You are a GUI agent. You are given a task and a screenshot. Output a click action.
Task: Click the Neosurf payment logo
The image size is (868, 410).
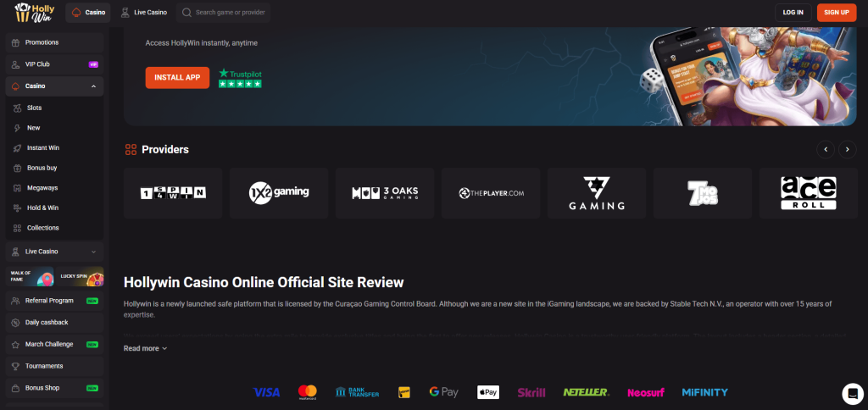pyautogui.click(x=646, y=392)
